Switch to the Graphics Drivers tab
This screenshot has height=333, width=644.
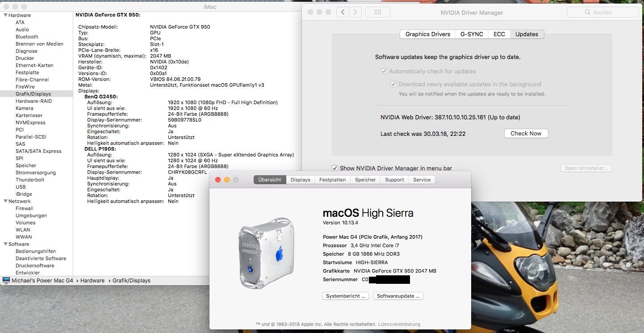pos(427,34)
